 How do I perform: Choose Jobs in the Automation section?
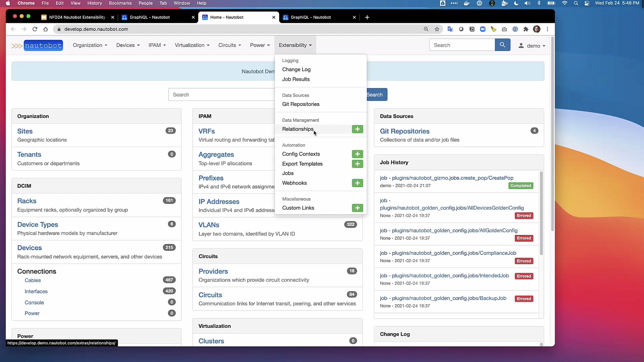pyautogui.click(x=288, y=173)
